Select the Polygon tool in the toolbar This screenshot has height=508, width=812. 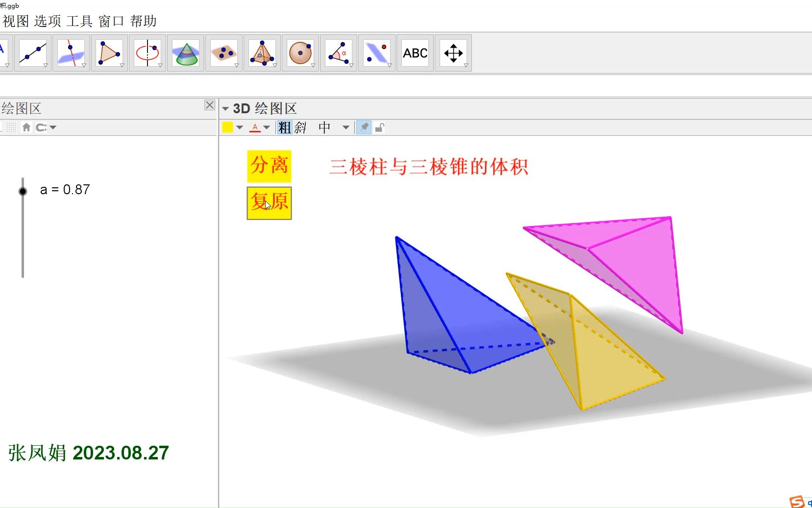pyautogui.click(x=109, y=52)
